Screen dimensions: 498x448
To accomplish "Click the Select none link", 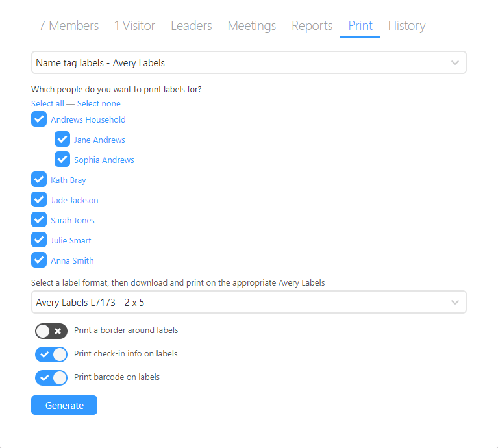I will click(x=99, y=104).
